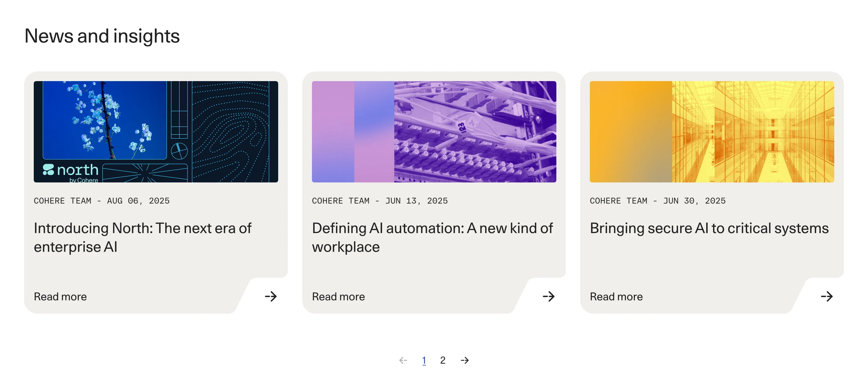Open the yellow glass corridor thumbnail
Image resolution: width=868 pixels, height=392 pixels.
pyautogui.click(x=712, y=132)
